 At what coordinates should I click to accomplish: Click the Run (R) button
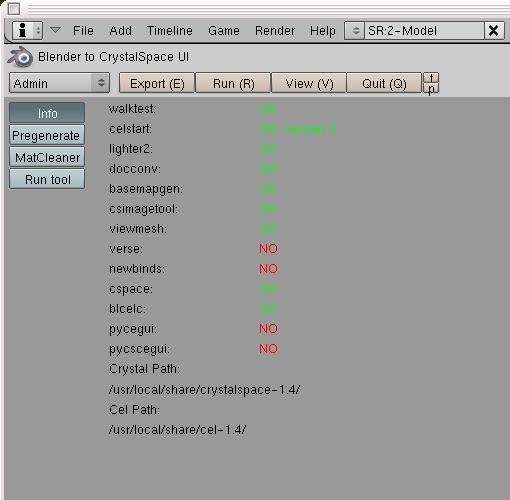[233, 83]
